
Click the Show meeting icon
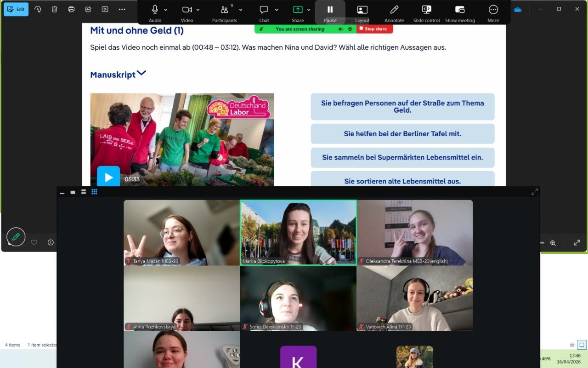point(460,10)
